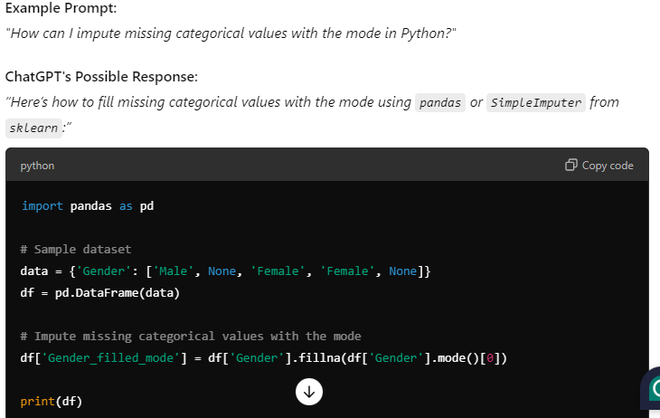Click the 'Male' string in data line

point(178,271)
